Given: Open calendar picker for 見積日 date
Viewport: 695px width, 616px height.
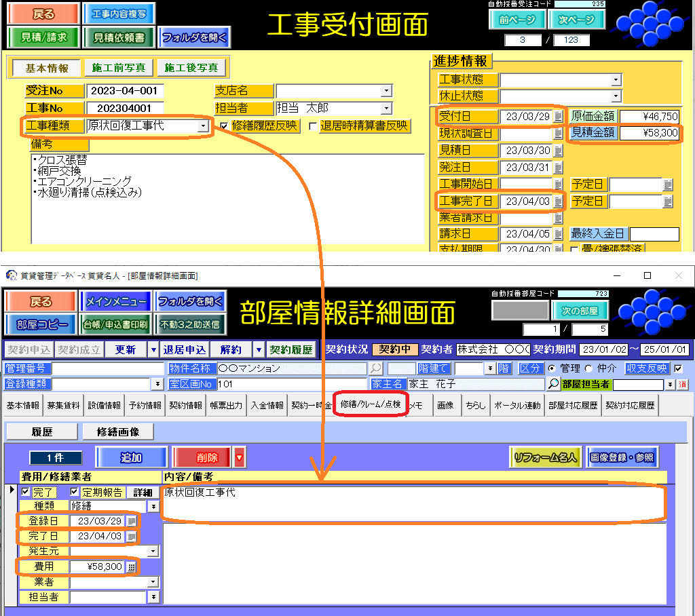Looking at the screenshot, I should 558,151.
